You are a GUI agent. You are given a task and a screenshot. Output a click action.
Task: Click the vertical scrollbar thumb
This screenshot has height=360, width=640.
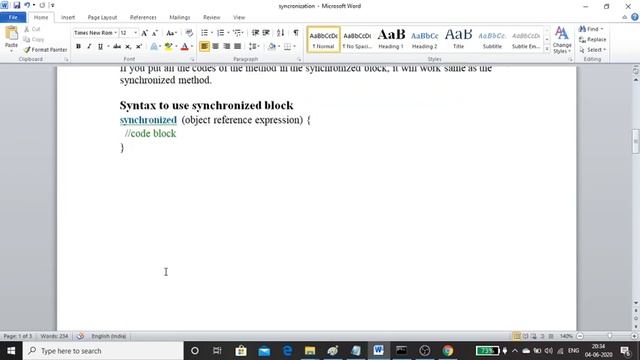(x=636, y=141)
